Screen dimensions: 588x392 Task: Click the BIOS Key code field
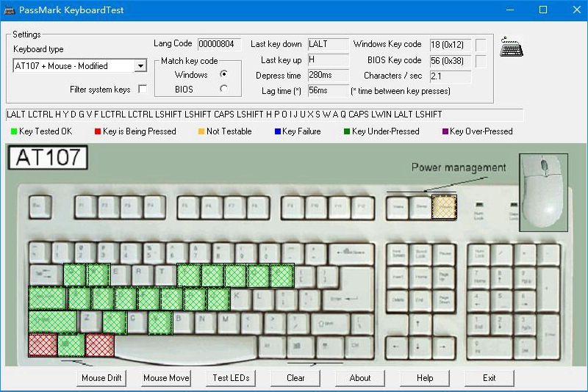tap(450, 61)
